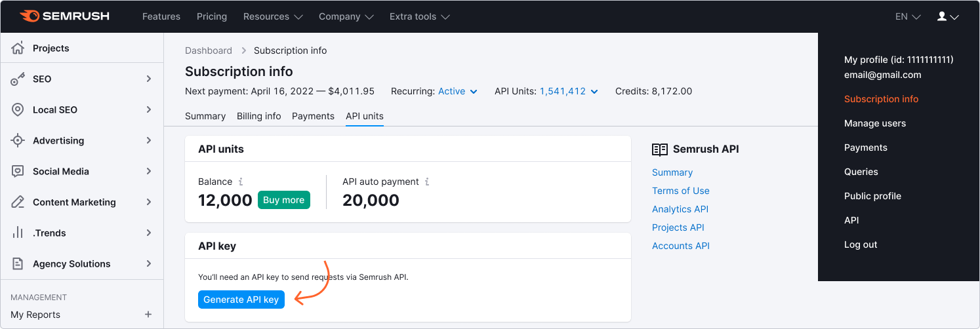Open the Projects API link
The width and height of the screenshot is (980, 329).
pyautogui.click(x=678, y=227)
